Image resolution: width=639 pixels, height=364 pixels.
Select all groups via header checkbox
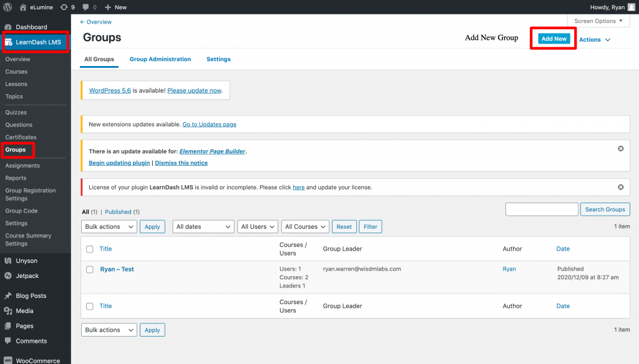[90, 249]
